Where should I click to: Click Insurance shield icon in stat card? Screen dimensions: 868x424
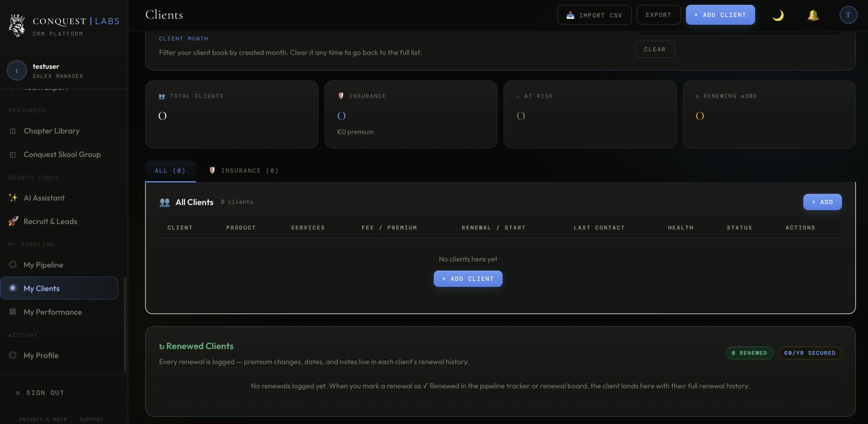click(x=341, y=96)
